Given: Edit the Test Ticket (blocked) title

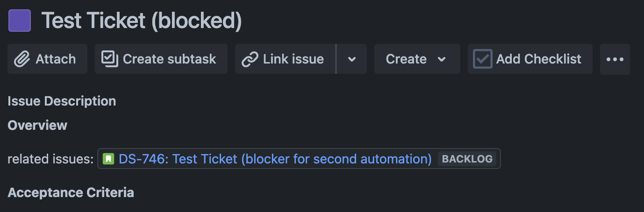Looking at the screenshot, I should coord(142,21).
